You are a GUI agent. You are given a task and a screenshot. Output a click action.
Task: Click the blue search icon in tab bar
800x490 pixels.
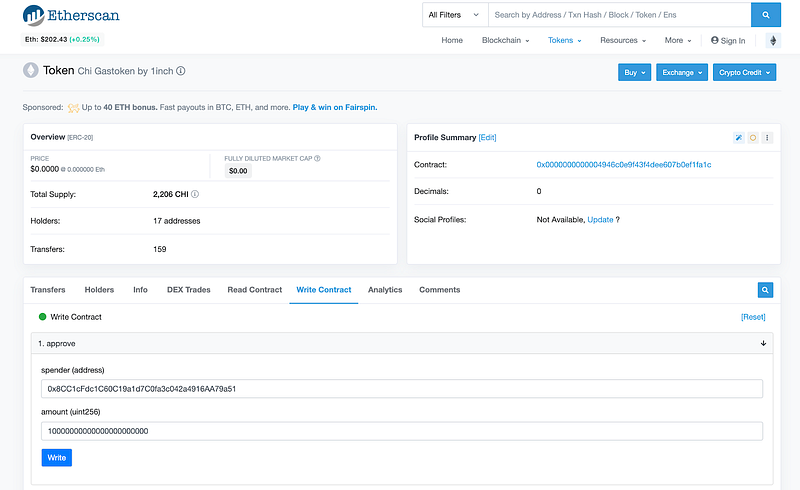(x=765, y=290)
